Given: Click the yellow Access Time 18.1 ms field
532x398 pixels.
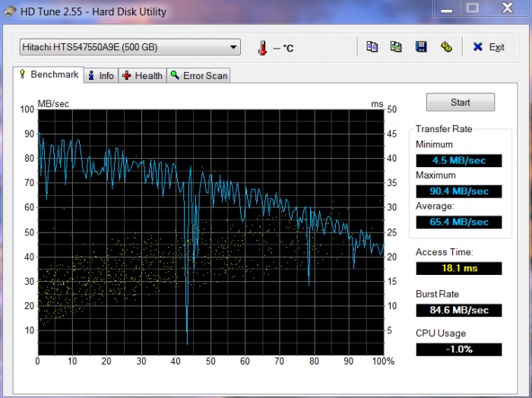Looking at the screenshot, I should tap(459, 268).
